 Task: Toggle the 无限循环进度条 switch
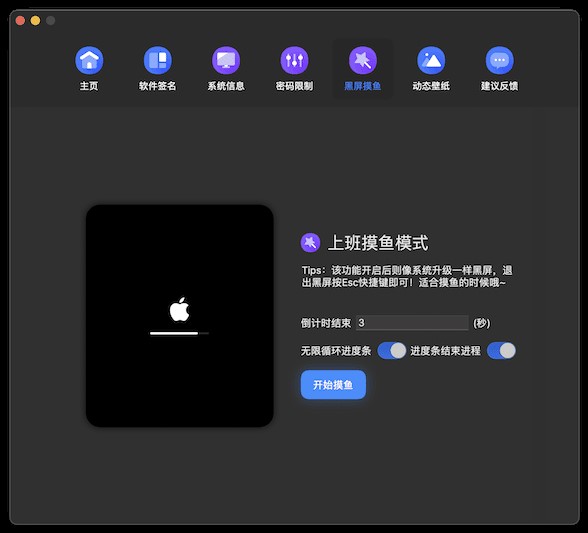[x=392, y=351]
